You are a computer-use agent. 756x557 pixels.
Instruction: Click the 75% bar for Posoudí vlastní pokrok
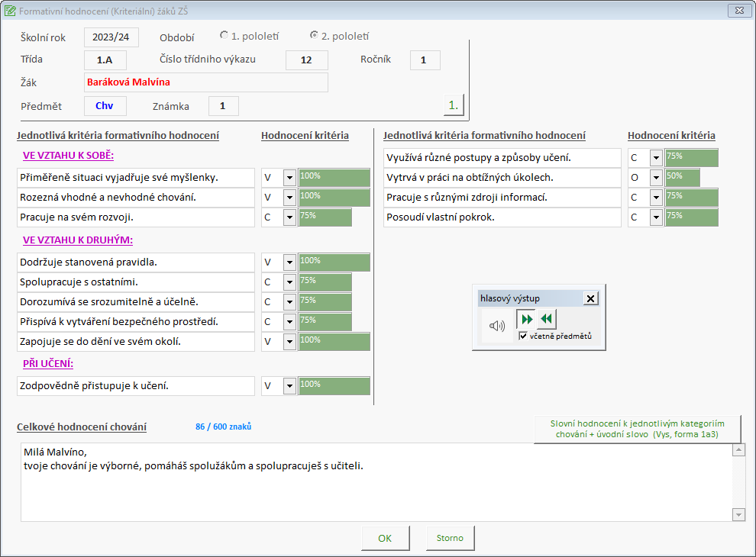coord(691,217)
